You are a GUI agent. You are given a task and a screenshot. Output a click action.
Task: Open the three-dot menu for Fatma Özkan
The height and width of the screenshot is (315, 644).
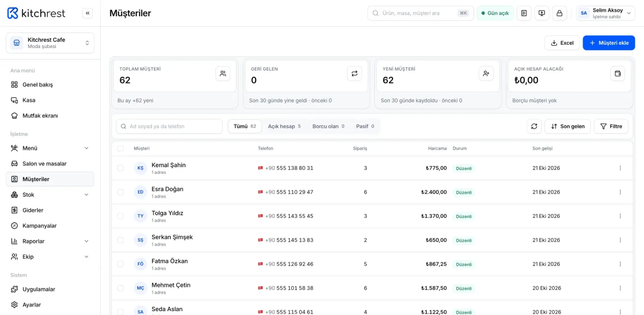pos(620,264)
